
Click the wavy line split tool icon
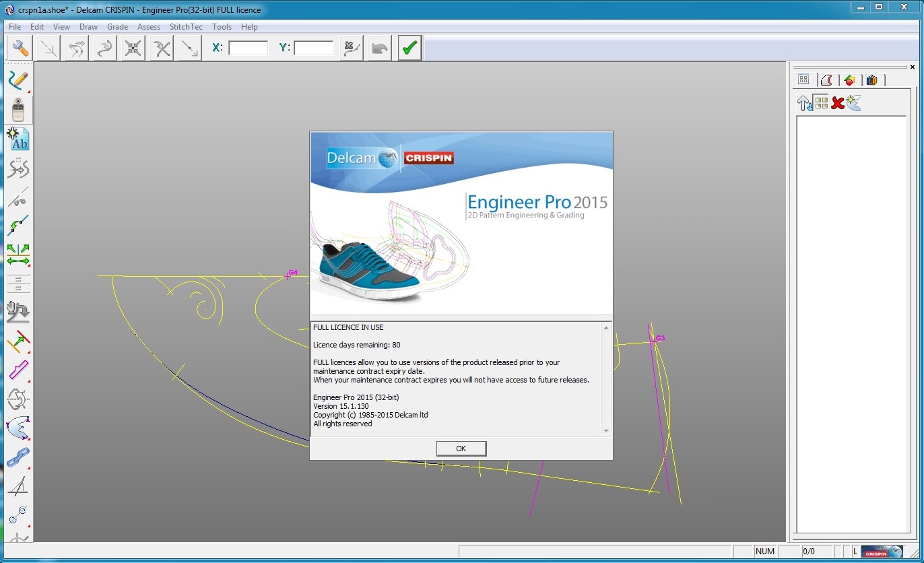tap(18, 168)
